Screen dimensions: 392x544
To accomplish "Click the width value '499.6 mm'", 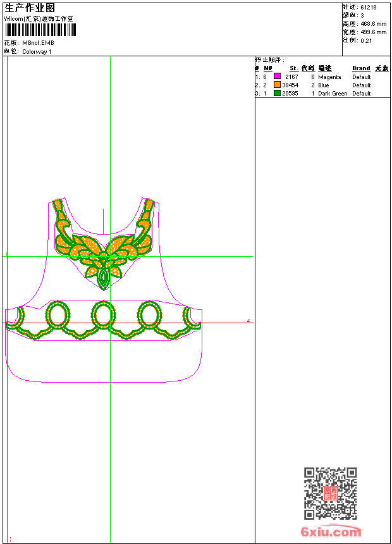I will tap(373, 32).
